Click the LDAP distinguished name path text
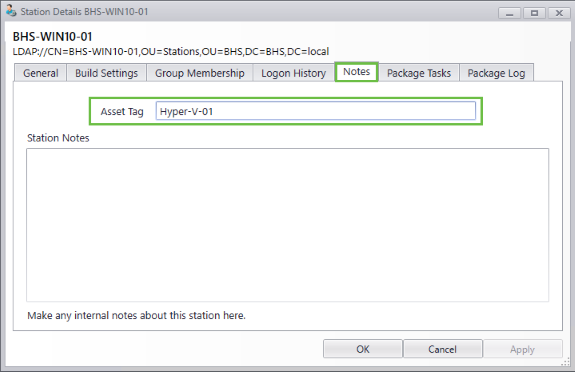This screenshot has height=372, width=575. [171, 51]
